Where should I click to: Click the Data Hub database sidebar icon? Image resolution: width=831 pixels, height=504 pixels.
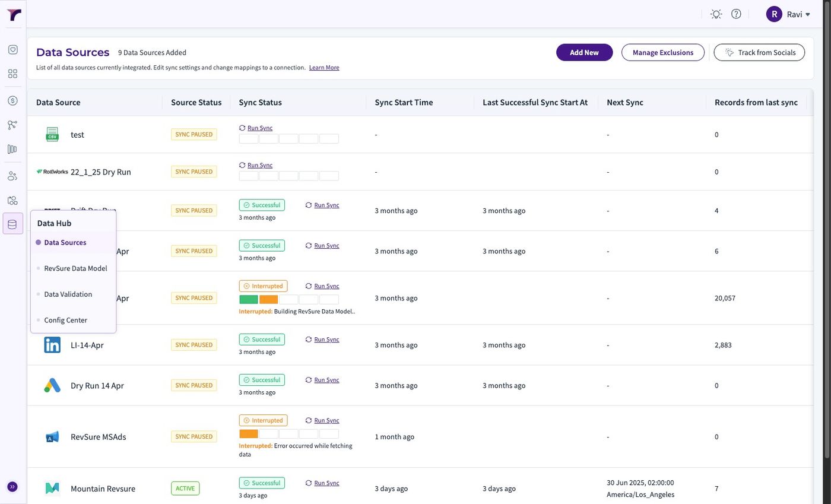[x=12, y=224]
